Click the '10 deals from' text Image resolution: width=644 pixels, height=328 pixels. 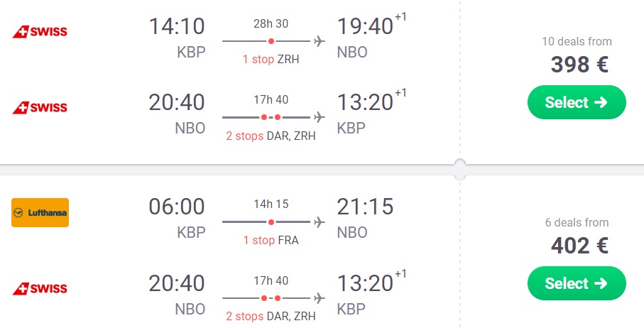click(577, 41)
